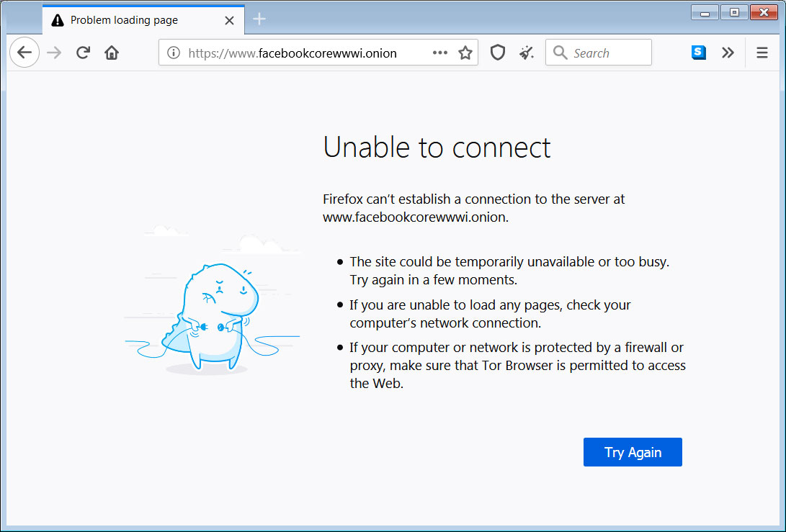Click the New Identity broom icon
The width and height of the screenshot is (786, 532).
click(x=527, y=53)
